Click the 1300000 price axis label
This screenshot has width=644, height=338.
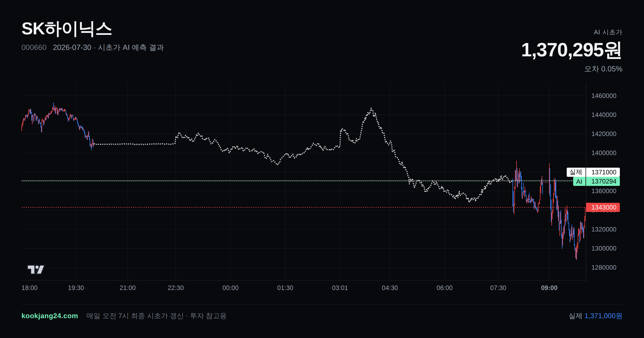604,248
